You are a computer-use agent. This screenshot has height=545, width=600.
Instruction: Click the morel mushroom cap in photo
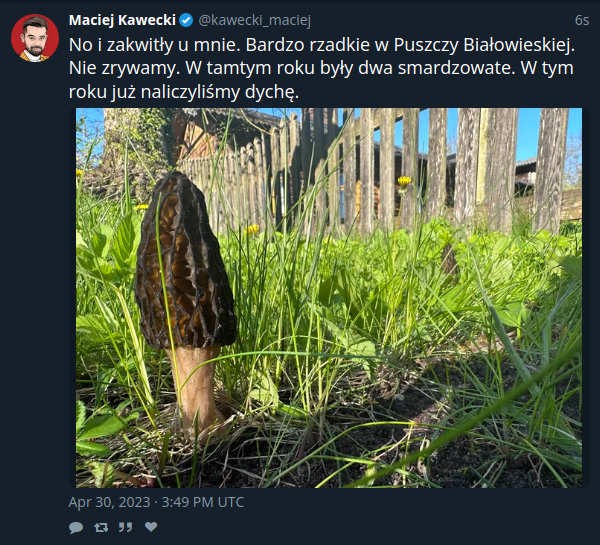tap(186, 260)
